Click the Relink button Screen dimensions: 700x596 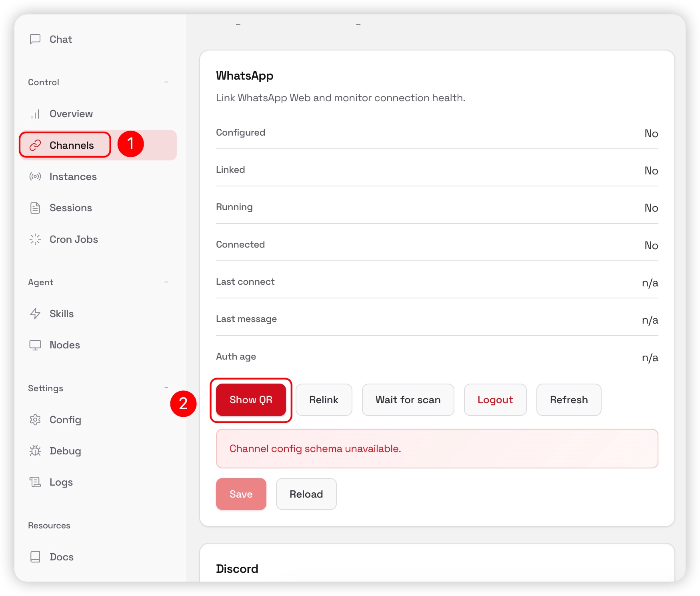324,400
